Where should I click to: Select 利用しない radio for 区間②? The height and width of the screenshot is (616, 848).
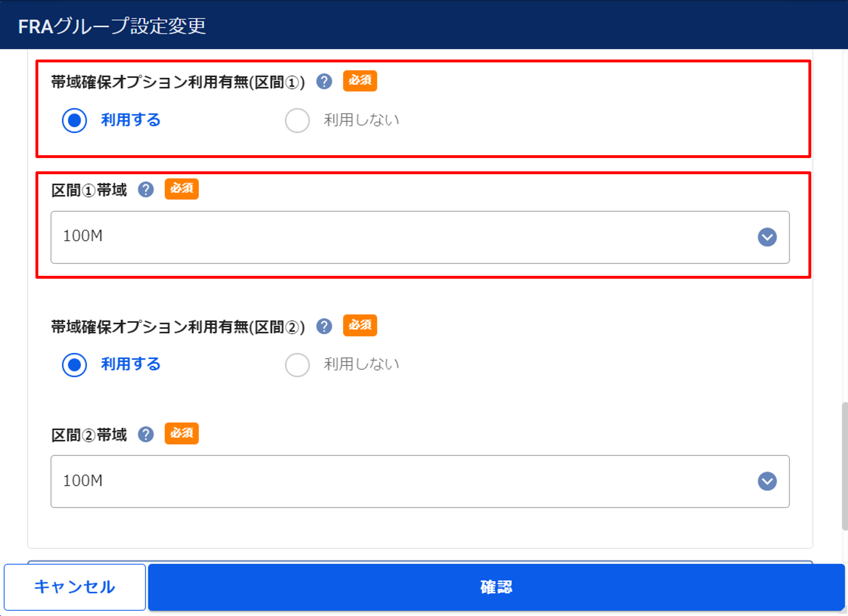click(297, 365)
